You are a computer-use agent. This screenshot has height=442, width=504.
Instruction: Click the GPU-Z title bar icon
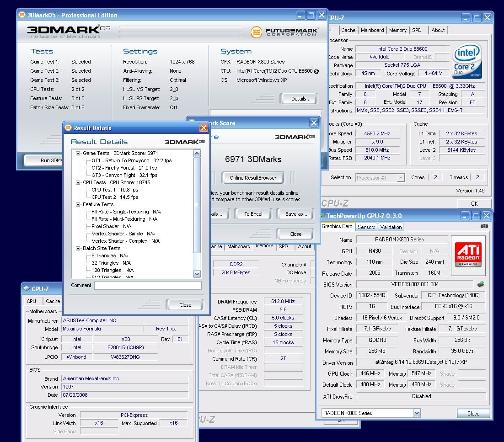point(323,216)
